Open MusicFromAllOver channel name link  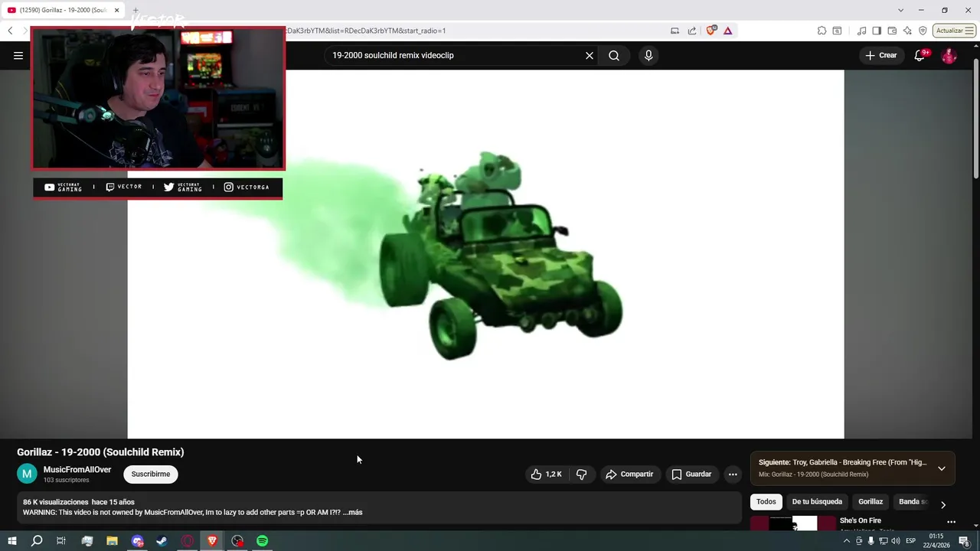click(x=77, y=470)
